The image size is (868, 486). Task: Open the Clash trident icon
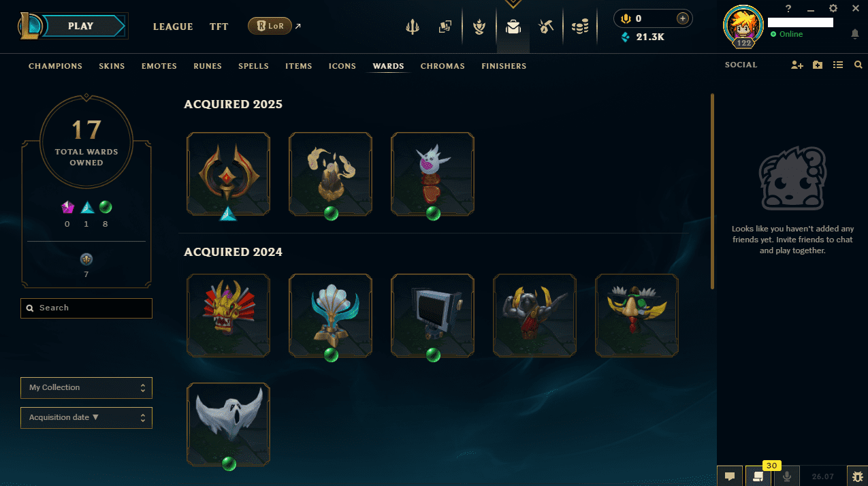[x=413, y=27]
